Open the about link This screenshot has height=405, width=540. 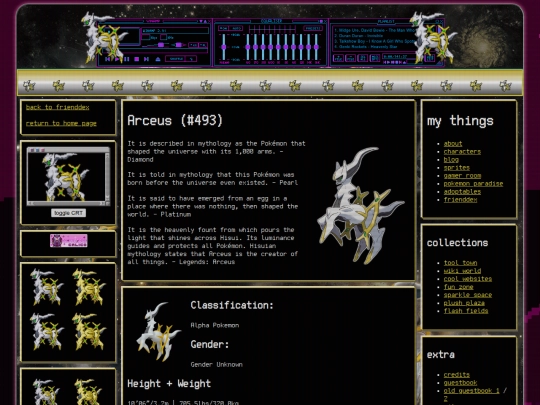click(x=453, y=144)
